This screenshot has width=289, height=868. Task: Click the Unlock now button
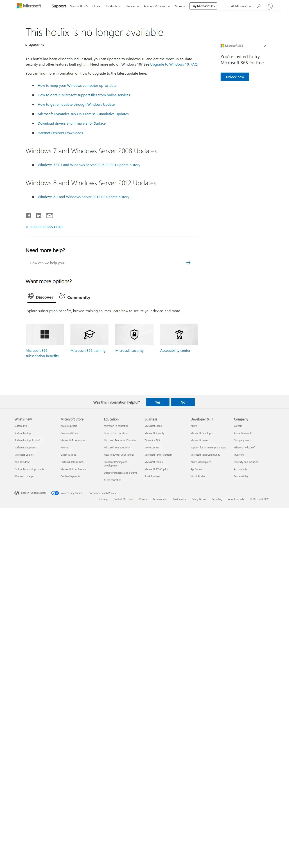coord(235,77)
